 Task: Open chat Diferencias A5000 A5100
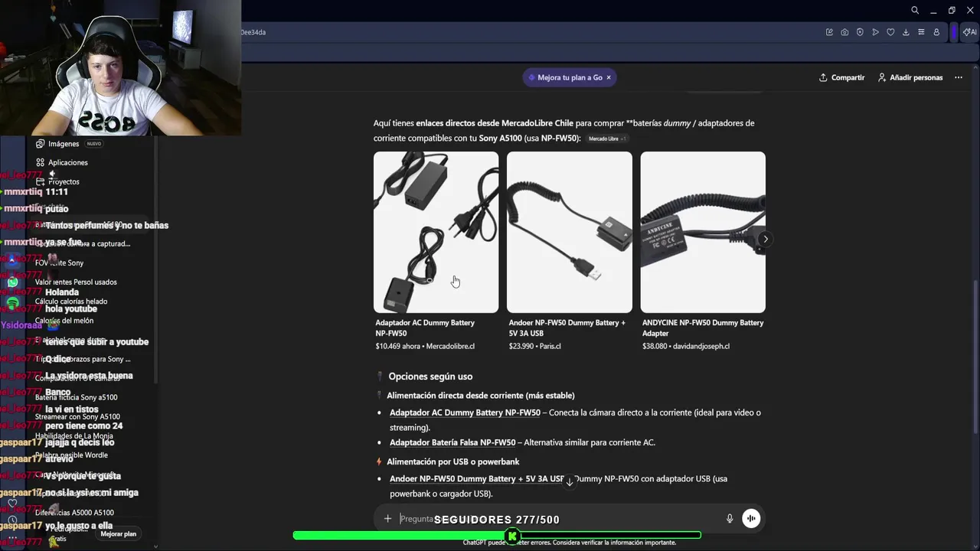click(x=74, y=513)
